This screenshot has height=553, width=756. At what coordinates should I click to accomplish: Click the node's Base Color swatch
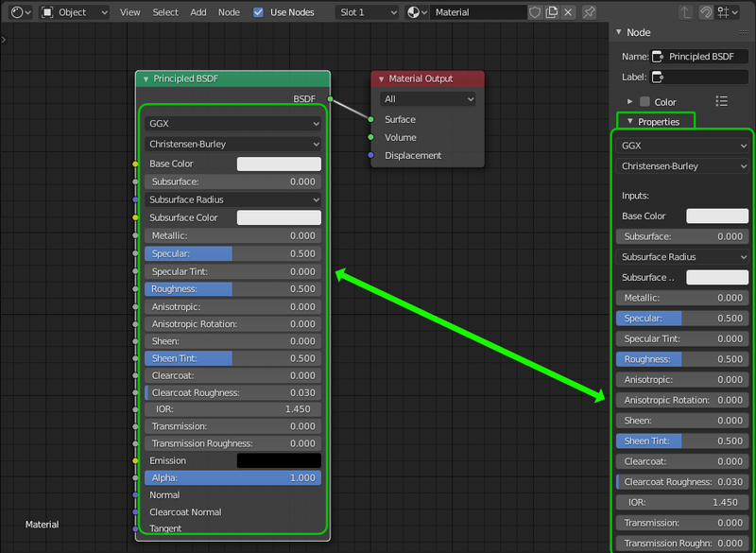(x=279, y=164)
